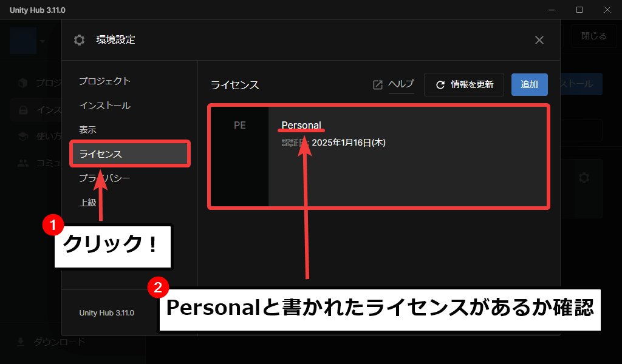Click the 情報を更新 refresh button

(463, 84)
